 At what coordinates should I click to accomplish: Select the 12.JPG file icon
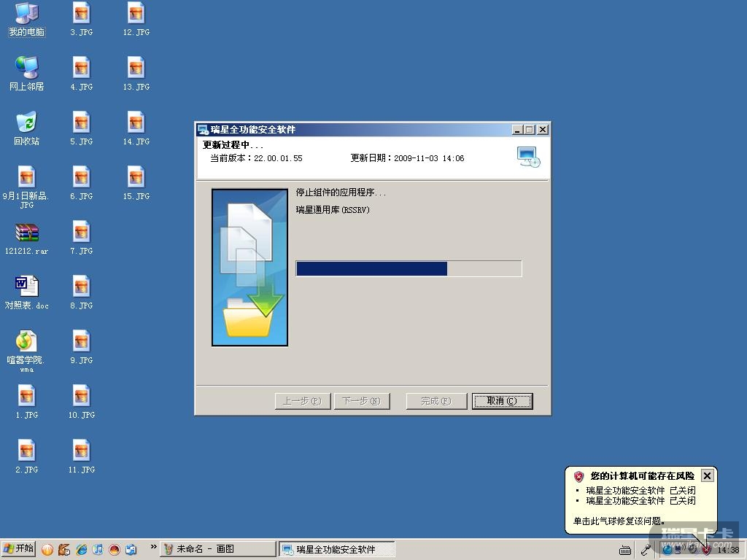click(x=136, y=20)
